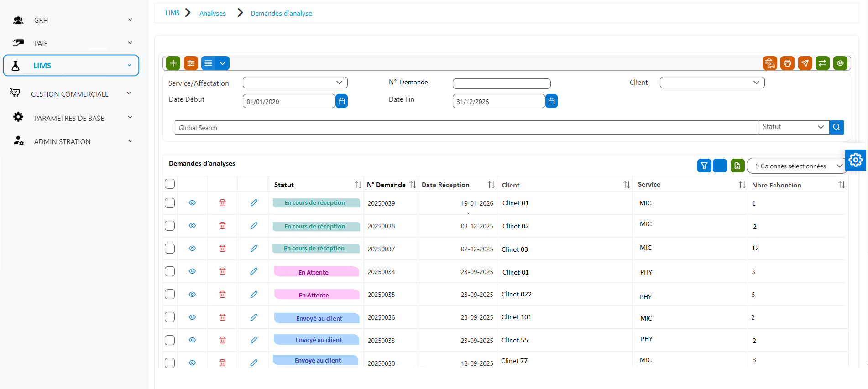The width and height of the screenshot is (868, 389).
Task: Tick the checkbox for request 20250039
Action: pyautogui.click(x=170, y=203)
